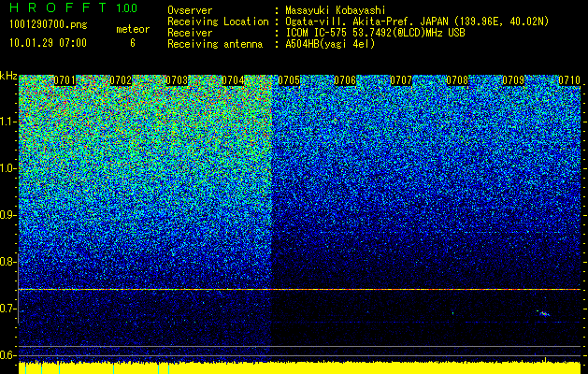This screenshot has height=374, width=588.
Task: Click the 0710 time marker
Action: point(569,80)
